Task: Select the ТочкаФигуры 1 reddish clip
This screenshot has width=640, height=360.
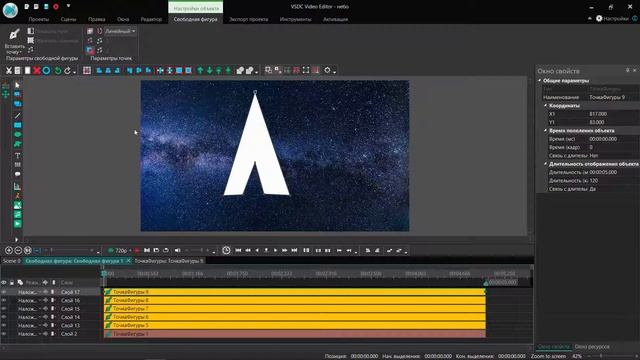Action: [x=295, y=334]
